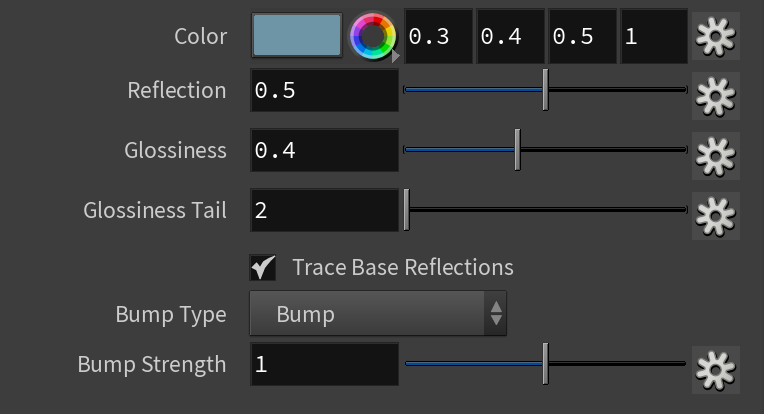This screenshot has width=764, height=414.
Task: Open the Bump Type dropdown
Action: click(378, 313)
